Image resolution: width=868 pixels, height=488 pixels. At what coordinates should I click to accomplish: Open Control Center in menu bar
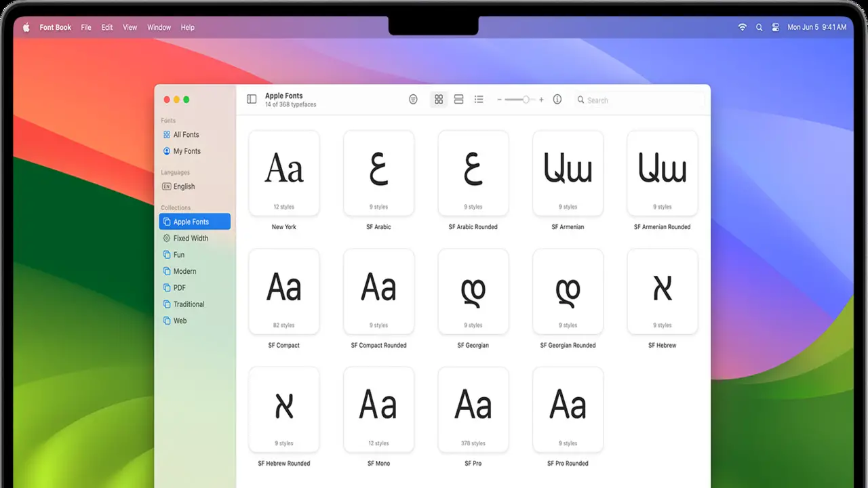coord(775,27)
